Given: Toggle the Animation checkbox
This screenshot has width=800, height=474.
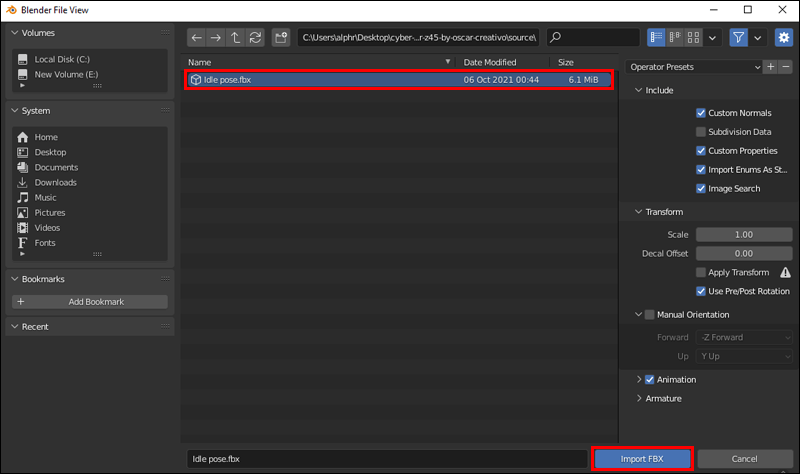Looking at the screenshot, I should (649, 380).
